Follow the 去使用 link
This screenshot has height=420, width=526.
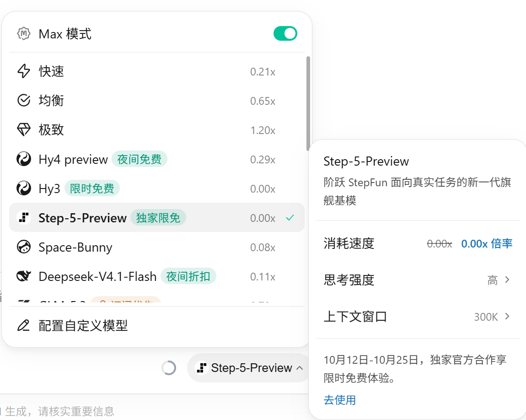click(x=339, y=400)
